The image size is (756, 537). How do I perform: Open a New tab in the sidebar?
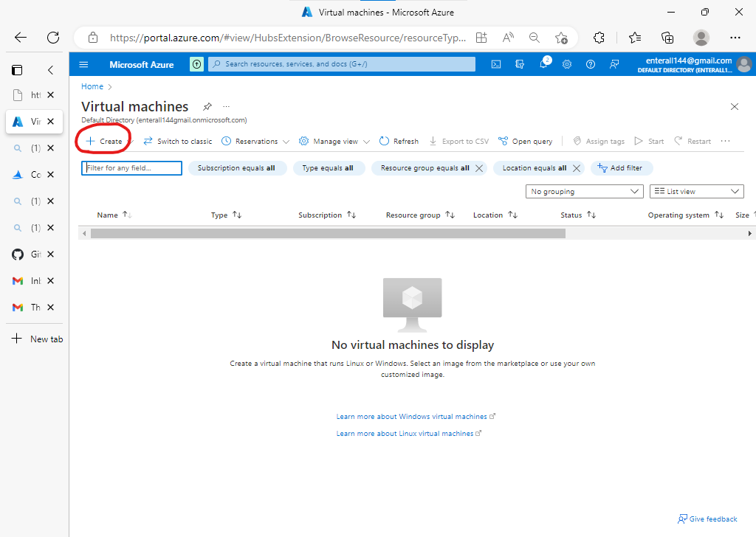point(35,339)
